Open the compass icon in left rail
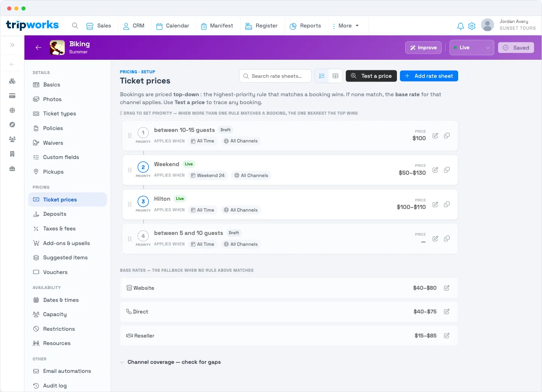This screenshot has width=542, height=392. [x=12, y=125]
